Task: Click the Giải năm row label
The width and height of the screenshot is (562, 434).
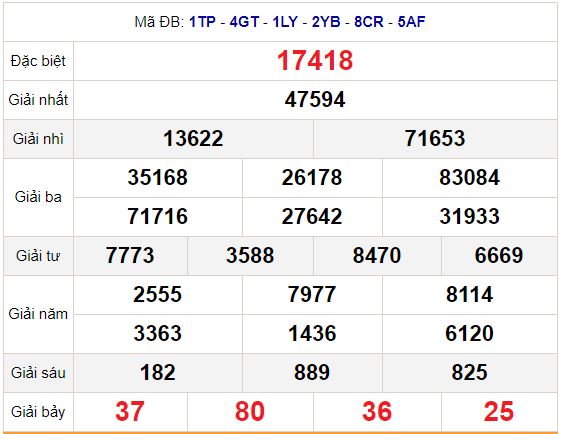Action: coord(38,314)
